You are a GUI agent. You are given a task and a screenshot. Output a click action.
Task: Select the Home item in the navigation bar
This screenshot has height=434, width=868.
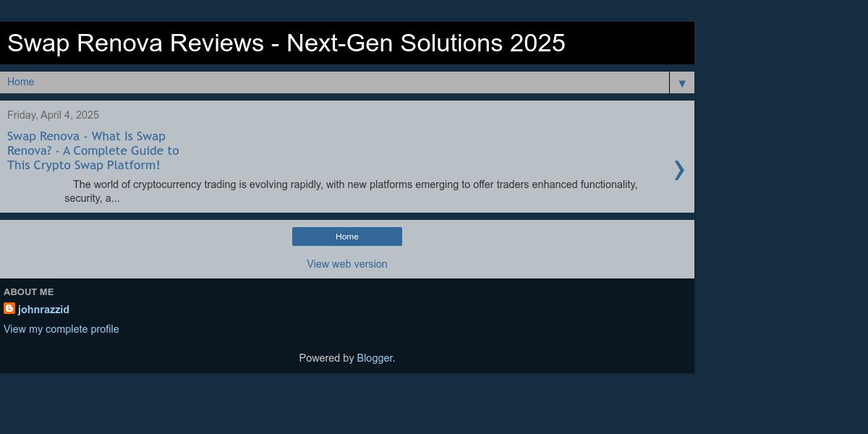[x=21, y=82]
